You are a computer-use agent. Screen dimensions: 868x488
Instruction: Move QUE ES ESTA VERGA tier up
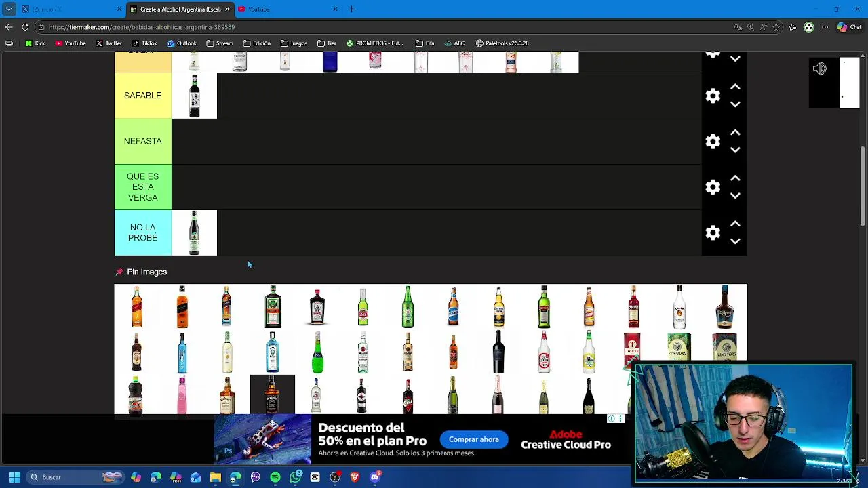[735, 179]
